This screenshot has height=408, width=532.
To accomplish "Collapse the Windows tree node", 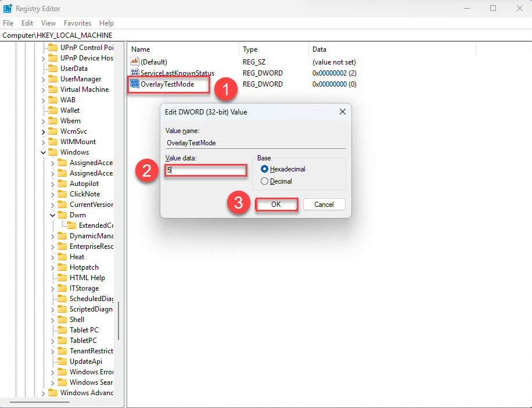I will [x=44, y=152].
